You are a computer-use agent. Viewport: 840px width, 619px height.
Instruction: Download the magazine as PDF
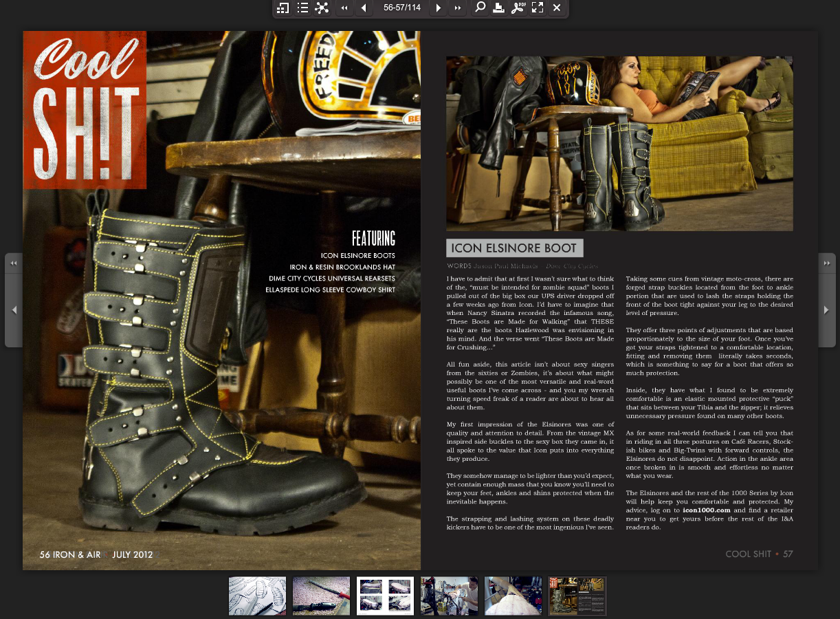(x=518, y=8)
